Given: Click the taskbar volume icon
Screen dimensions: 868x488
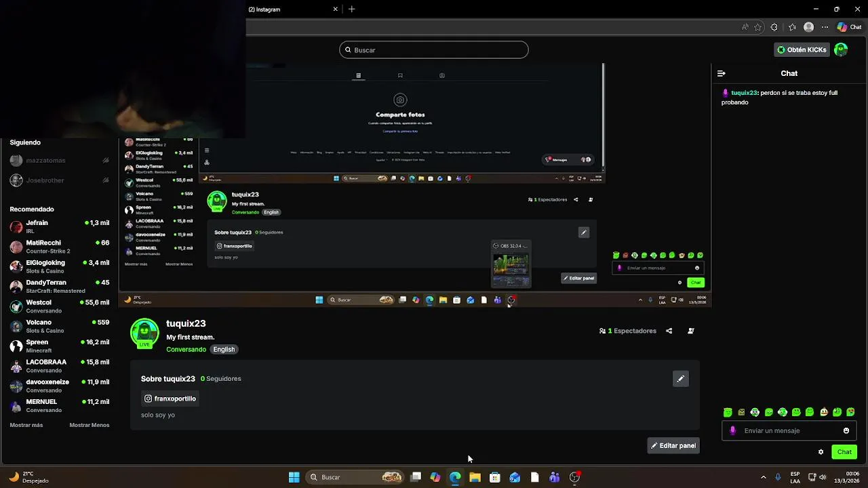Looking at the screenshot, I should click(823, 477).
